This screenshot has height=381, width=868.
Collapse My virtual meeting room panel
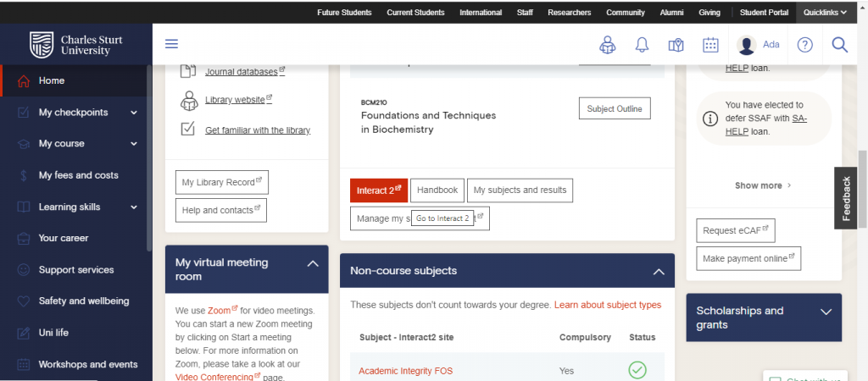point(313,264)
